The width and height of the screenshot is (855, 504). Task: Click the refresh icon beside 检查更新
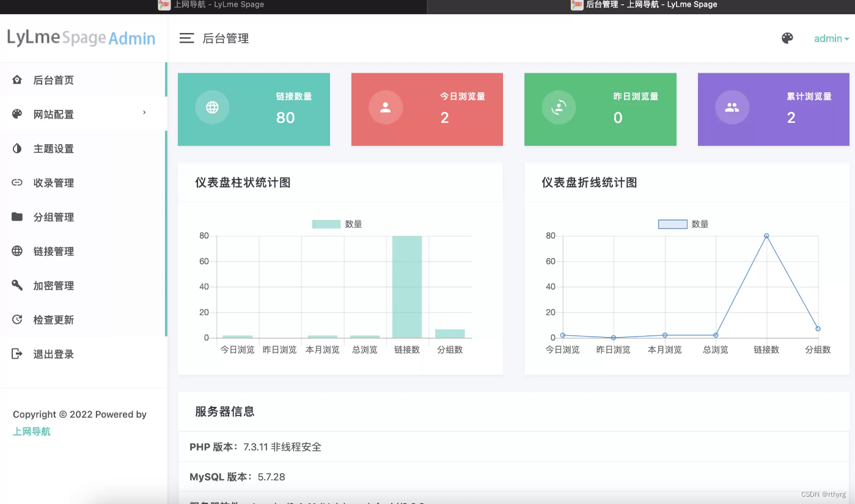coord(17,320)
